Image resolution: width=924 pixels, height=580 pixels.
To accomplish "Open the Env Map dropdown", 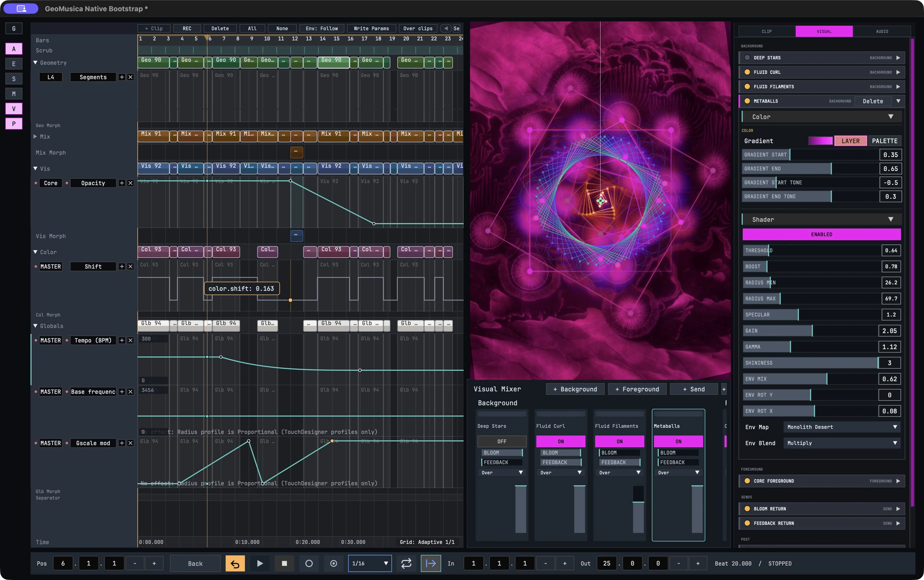I will click(x=842, y=427).
